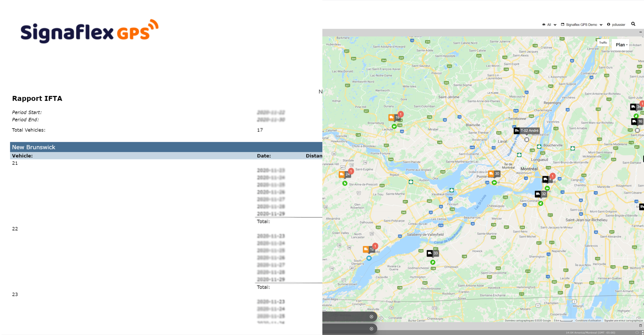Click the orange truck marker labeled 12
This screenshot has height=335, width=644.
[x=369, y=249]
